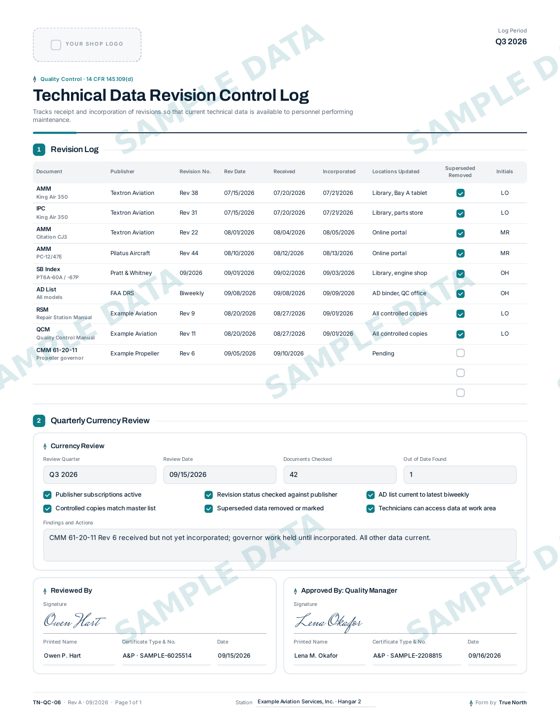
Task: Click the icon beside Currency Review title
Action: [x=45, y=446]
